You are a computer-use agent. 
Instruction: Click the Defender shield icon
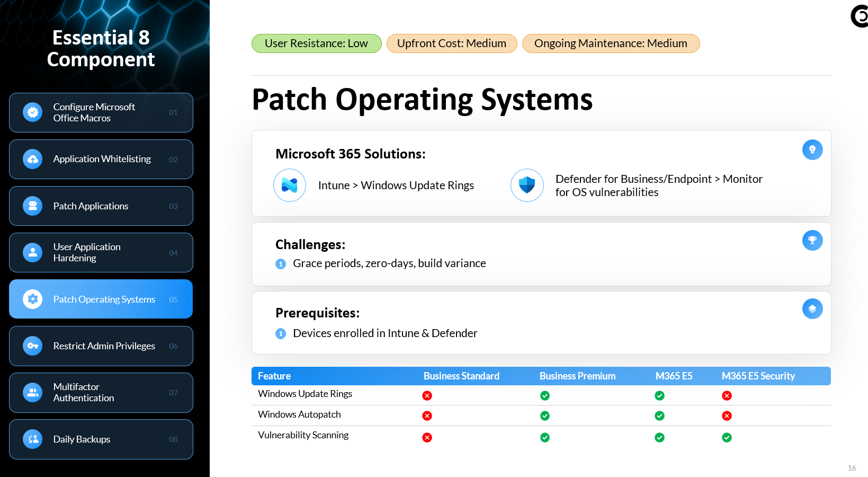(x=527, y=185)
